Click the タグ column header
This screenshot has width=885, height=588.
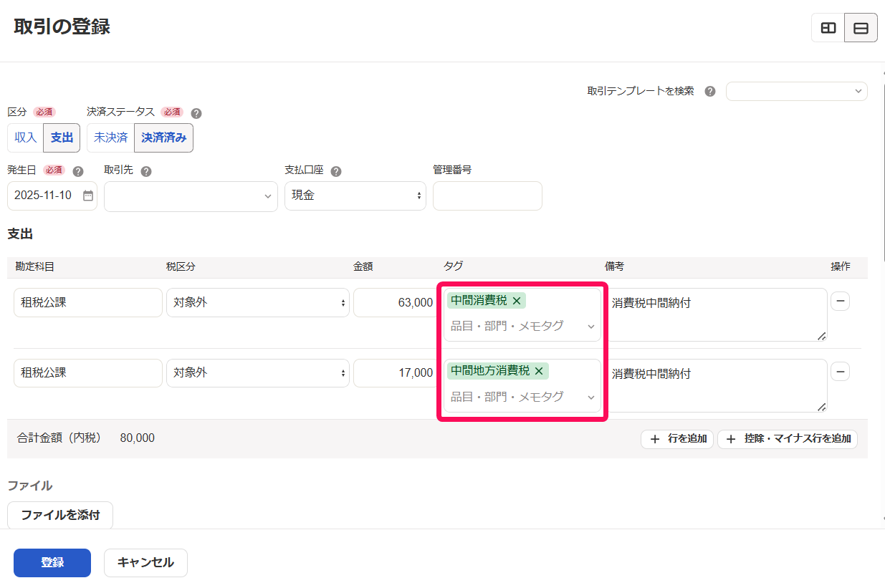(x=453, y=266)
